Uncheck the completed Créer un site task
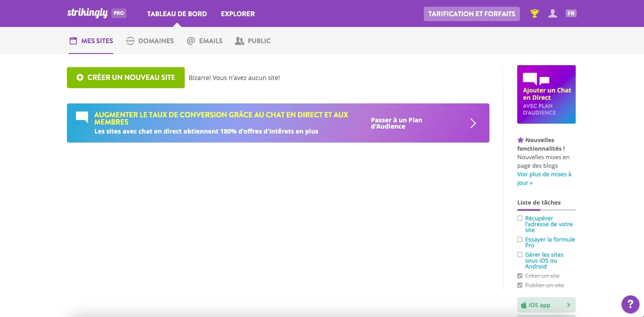644x317 pixels. pos(520,276)
